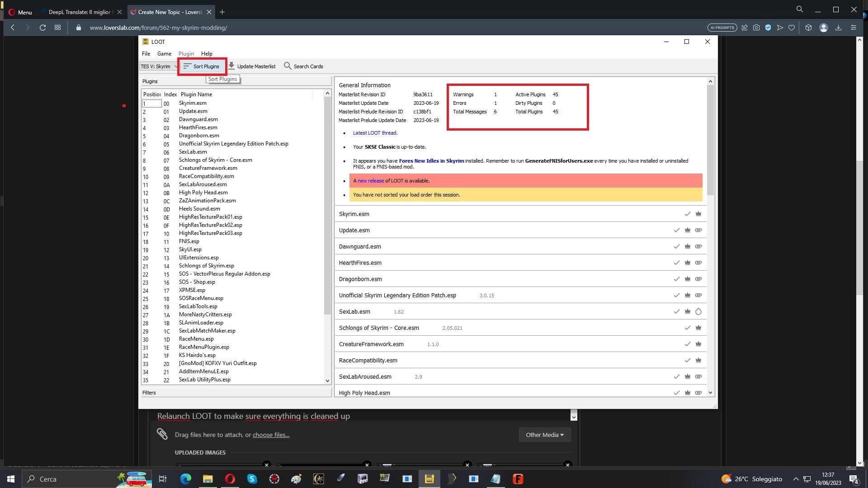Open the Windows Start menu
This screenshot has width=868, height=488.
(11, 479)
